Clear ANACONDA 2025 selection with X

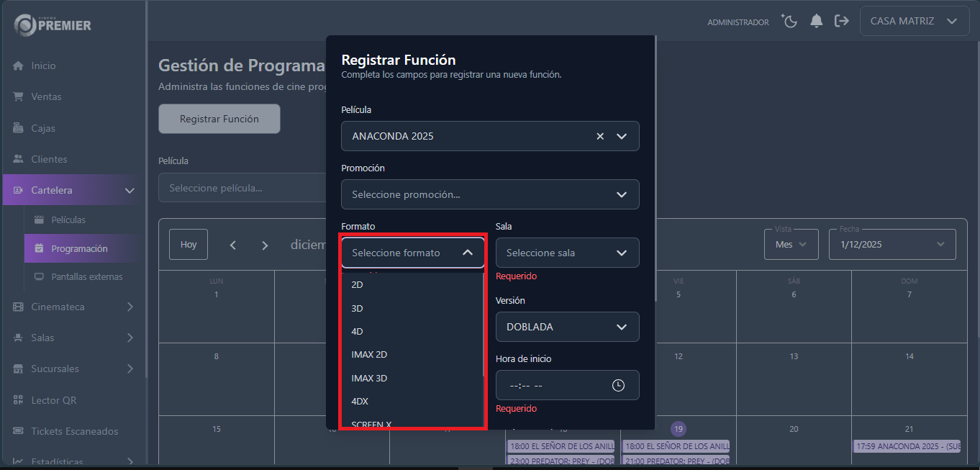click(600, 136)
